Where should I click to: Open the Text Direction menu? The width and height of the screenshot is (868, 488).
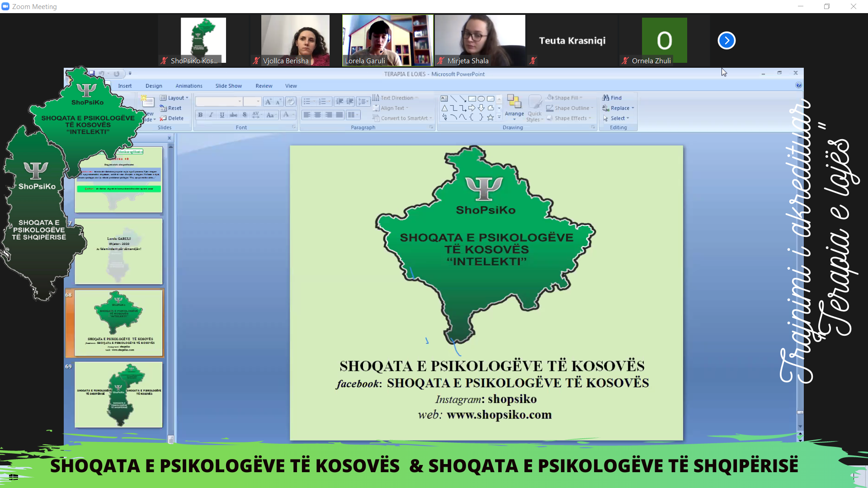[396, 98]
